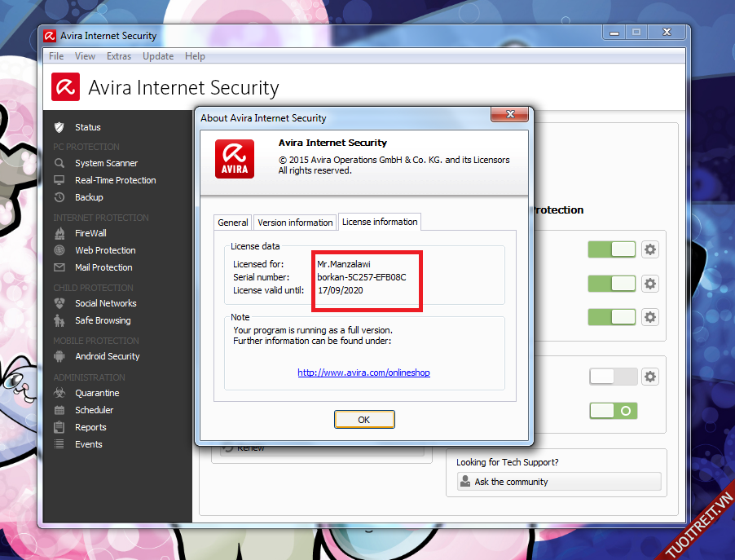The width and height of the screenshot is (735, 560).
Task: Open the Update menu
Action: [x=158, y=56]
